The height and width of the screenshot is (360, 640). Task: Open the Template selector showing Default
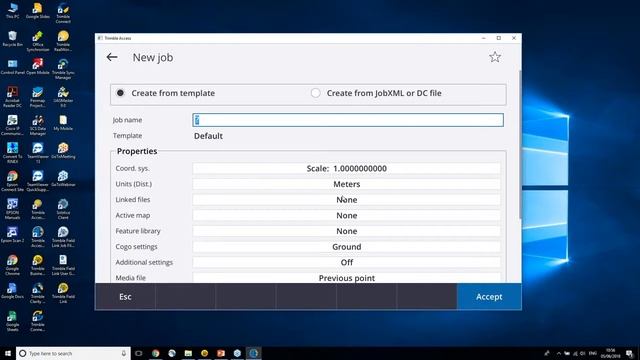pyautogui.click(x=208, y=136)
